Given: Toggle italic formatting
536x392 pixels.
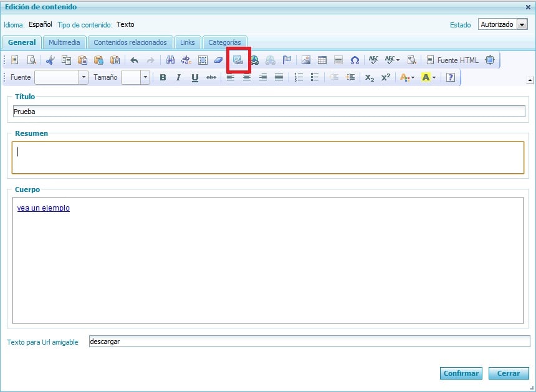Looking at the screenshot, I should [178, 77].
